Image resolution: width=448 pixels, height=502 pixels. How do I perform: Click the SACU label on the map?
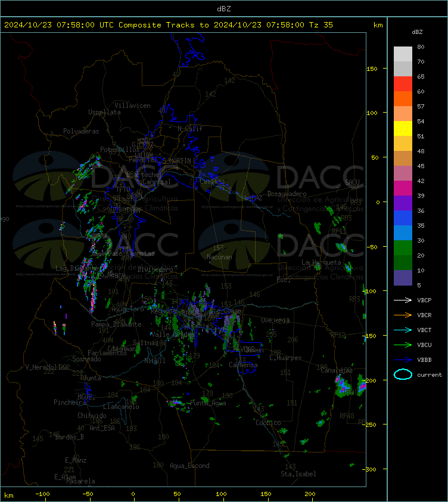click(352, 182)
